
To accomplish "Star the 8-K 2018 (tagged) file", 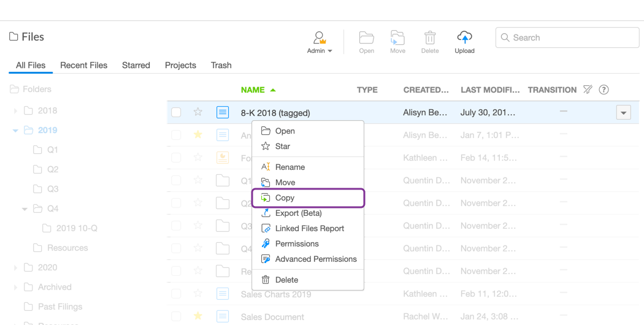I will [197, 112].
